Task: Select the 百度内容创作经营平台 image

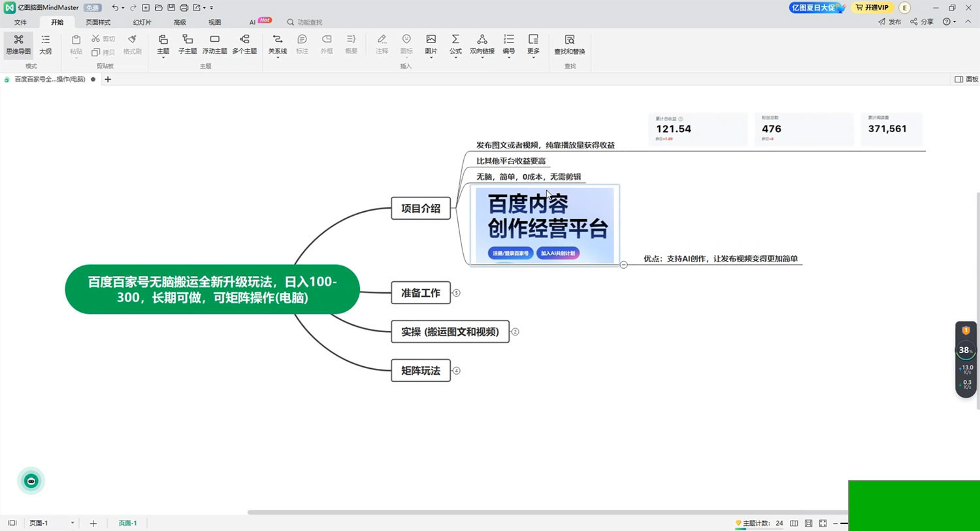Action: click(545, 226)
